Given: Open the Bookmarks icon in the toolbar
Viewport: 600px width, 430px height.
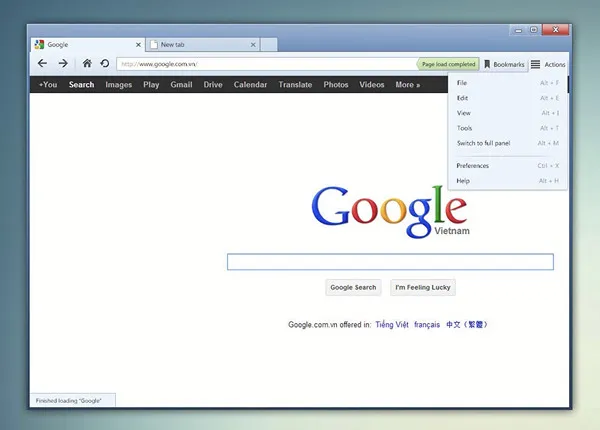Looking at the screenshot, I should pyautogui.click(x=488, y=64).
